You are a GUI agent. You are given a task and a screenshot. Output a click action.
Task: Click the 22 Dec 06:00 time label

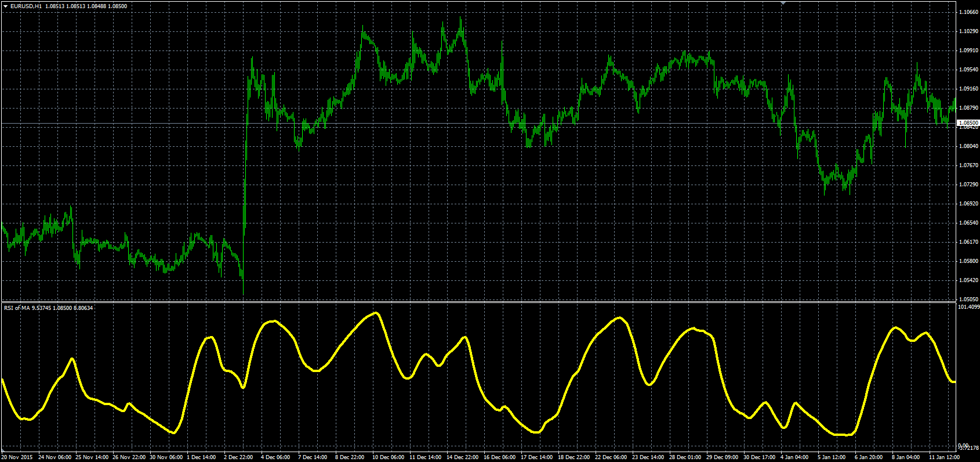tap(611, 457)
